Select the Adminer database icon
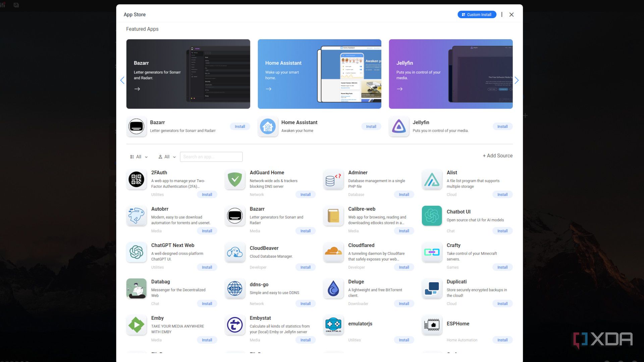 tap(333, 180)
